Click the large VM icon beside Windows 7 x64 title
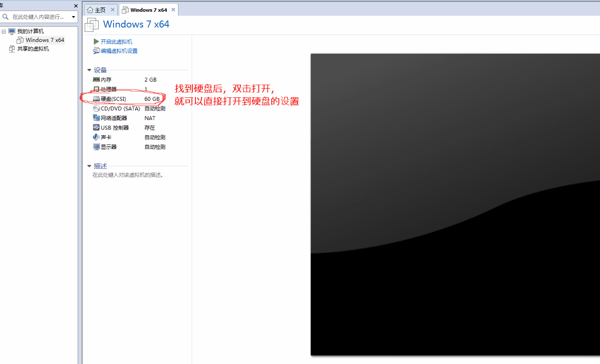 pos(92,24)
